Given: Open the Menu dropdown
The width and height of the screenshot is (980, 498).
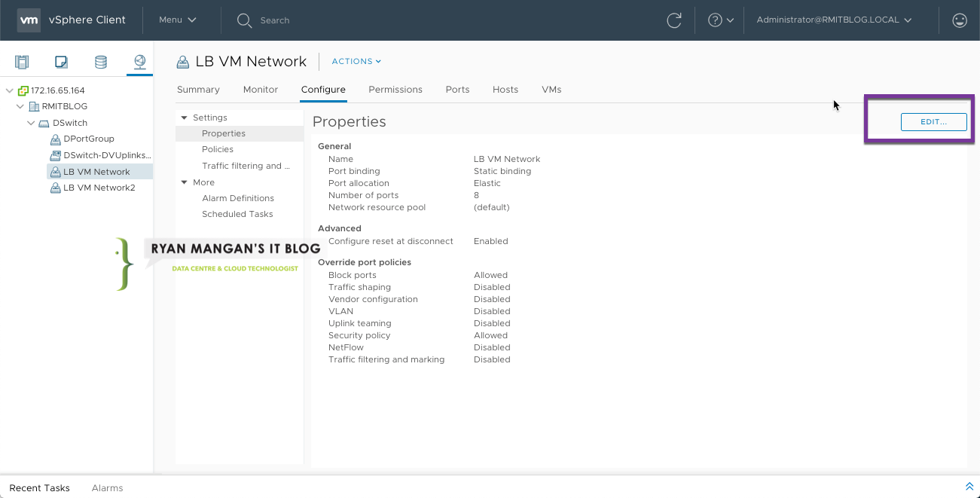Looking at the screenshot, I should pyautogui.click(x=178, y=20).
